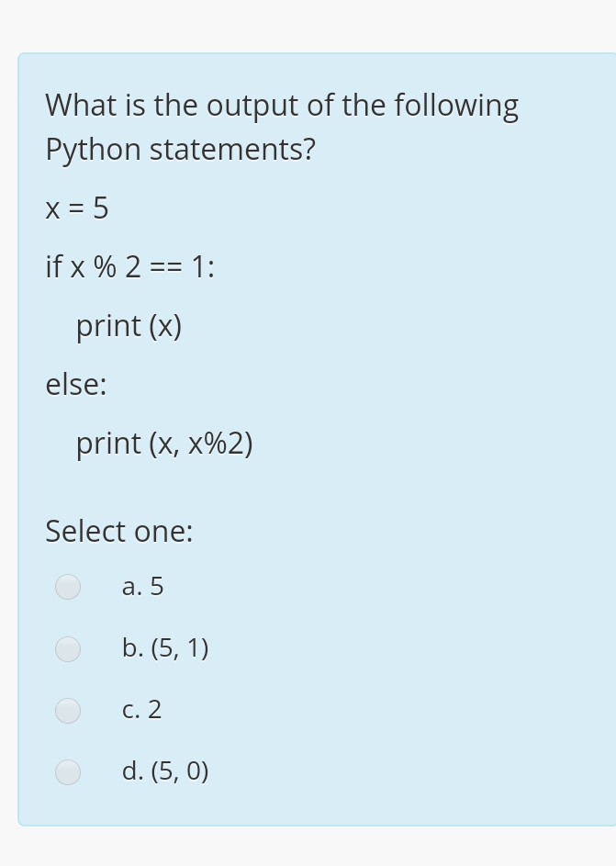This screenshot has width=616, height=866.
Task: Click the answer label text 'c. 2'
Action: (140, 710)
